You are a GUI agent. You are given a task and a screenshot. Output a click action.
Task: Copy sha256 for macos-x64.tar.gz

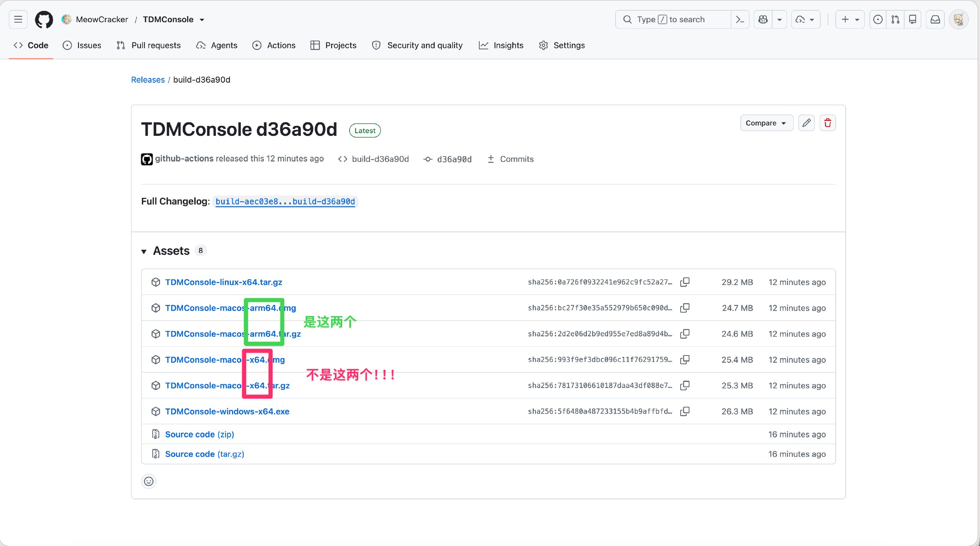pos(685,385)
